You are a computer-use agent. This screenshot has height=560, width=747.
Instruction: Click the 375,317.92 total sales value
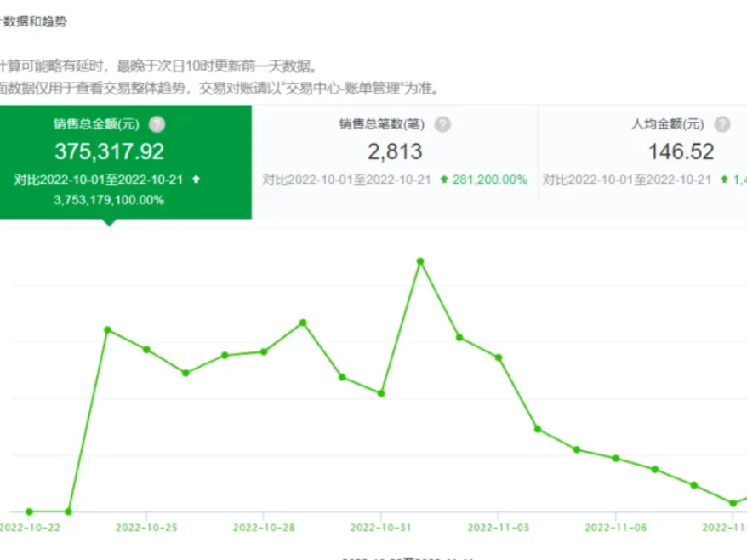coord(109,151)
